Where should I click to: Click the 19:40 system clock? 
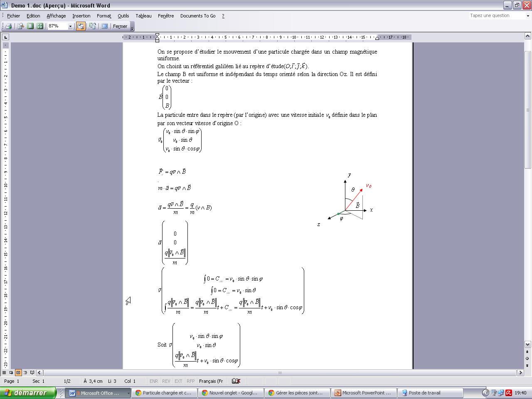(x=520, y=393)
